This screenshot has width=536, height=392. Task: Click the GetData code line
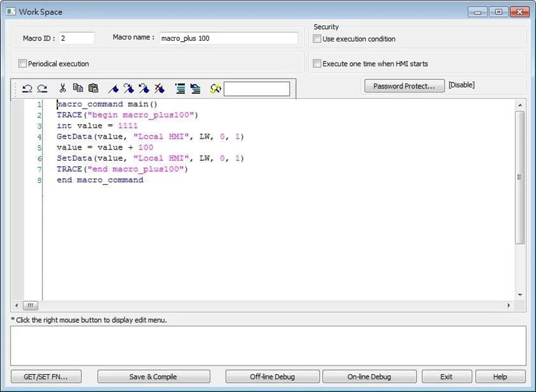150,137
